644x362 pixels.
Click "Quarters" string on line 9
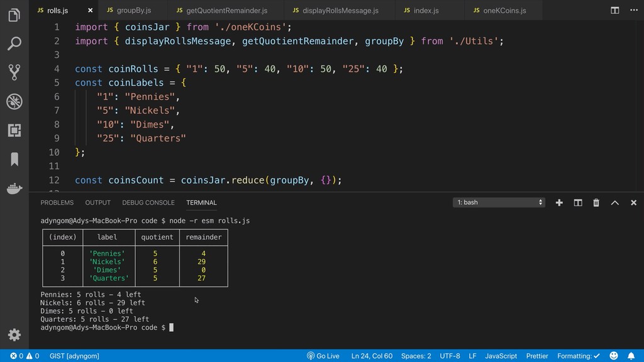158,139
